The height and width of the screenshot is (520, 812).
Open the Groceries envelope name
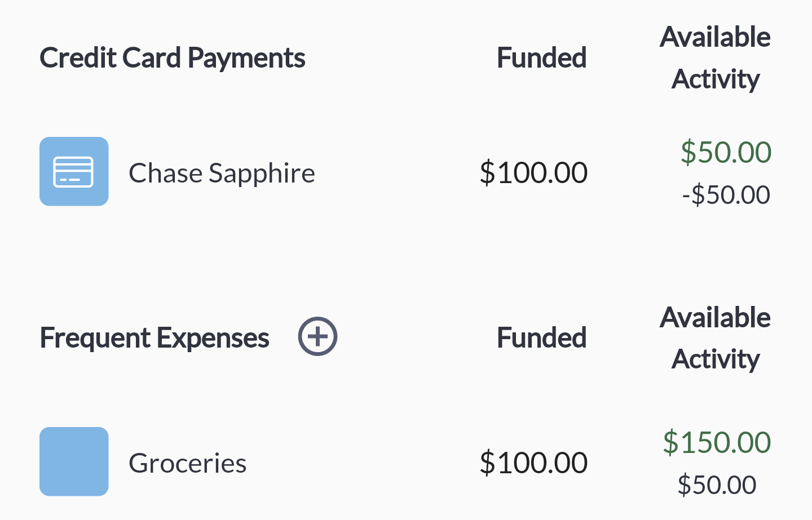pos(187,463)
